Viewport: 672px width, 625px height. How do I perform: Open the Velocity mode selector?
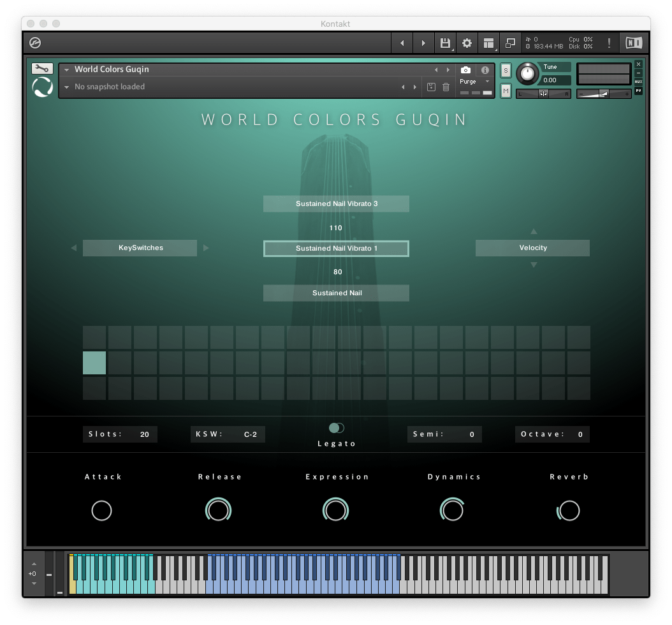pyautogui.click(x=533, y=248)
